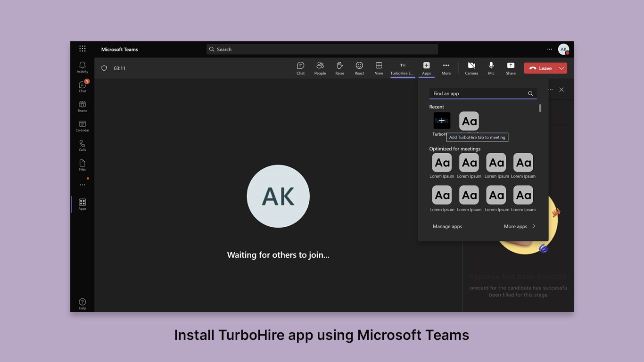The image size is (644, 362).
Task: Open first Lorem Ipsum app in bottom row
Action: [442, 198]
